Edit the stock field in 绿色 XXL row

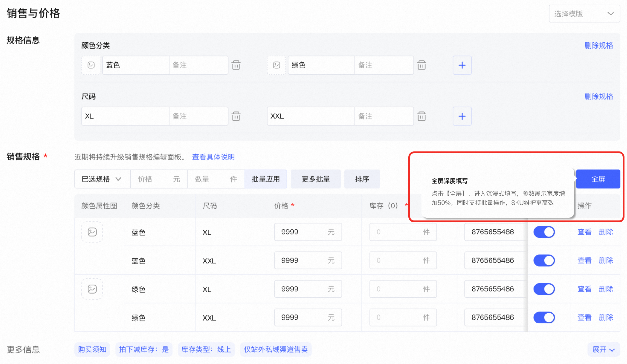403,317
